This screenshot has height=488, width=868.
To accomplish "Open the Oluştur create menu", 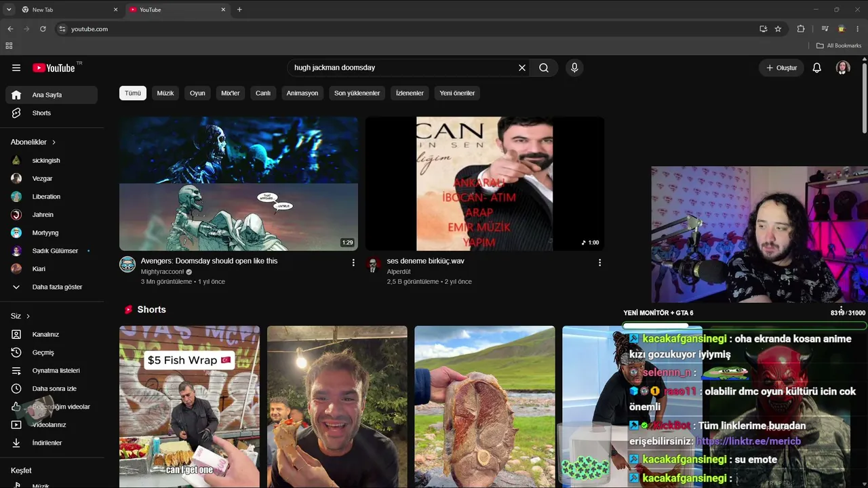I will (782, 68).
